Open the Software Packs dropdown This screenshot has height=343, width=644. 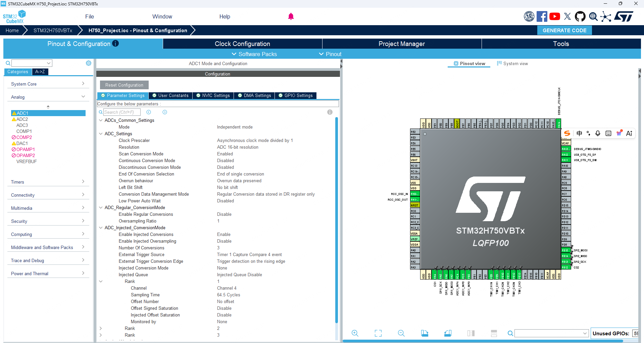254,54
